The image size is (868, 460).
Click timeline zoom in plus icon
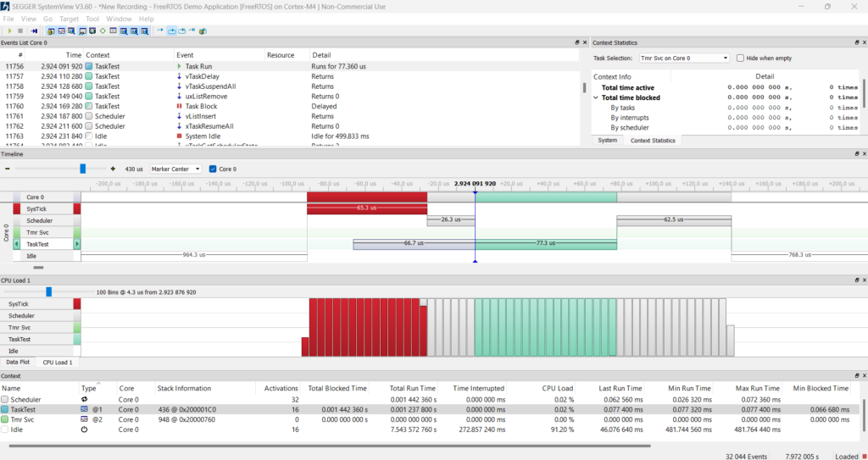tap(113, 169)
